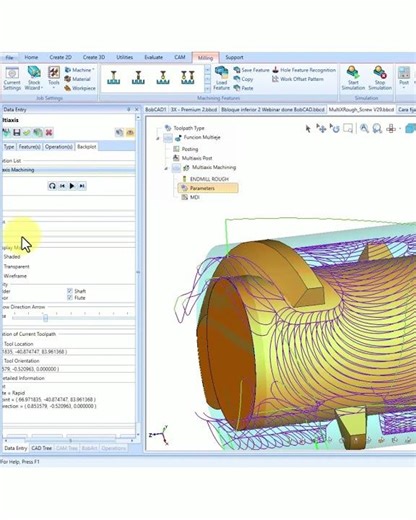Click the green checkmark OK icon
Image resolution: width=416 pixels, height=520 pixels.
pos(27,133)
